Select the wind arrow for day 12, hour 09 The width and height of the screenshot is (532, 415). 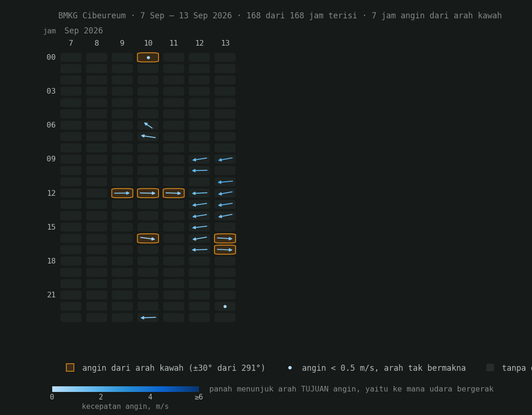click(199, 159)
